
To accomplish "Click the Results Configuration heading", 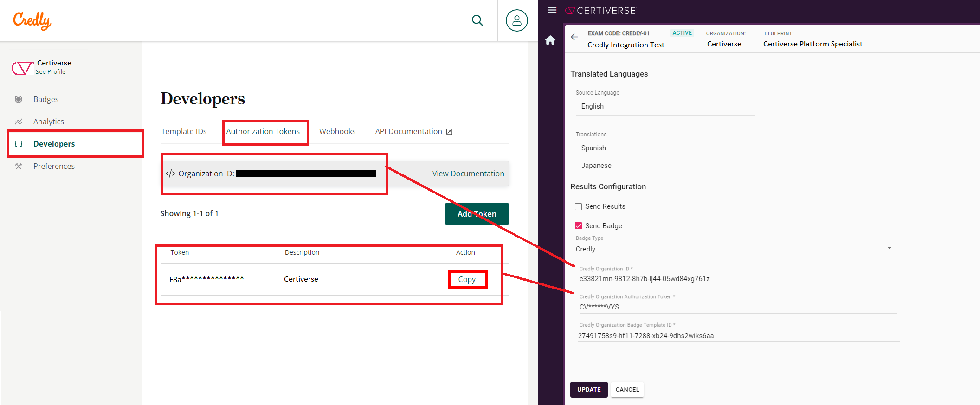I will (608, 186).
